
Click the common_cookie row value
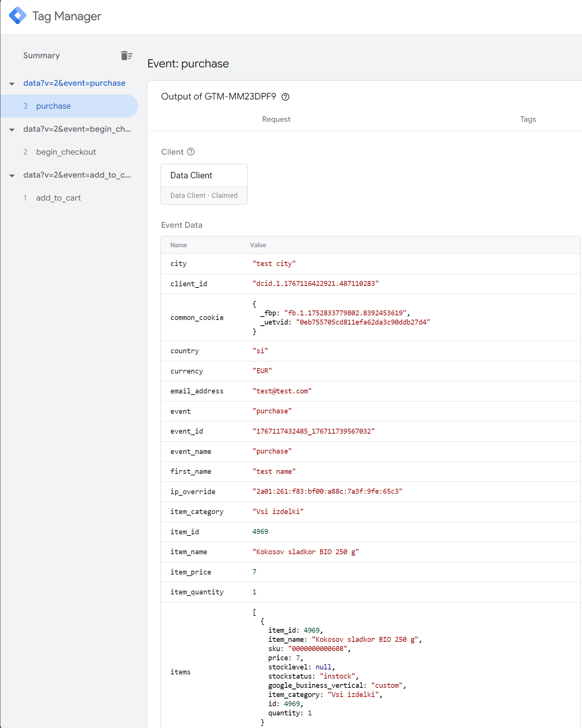[341, 317]
